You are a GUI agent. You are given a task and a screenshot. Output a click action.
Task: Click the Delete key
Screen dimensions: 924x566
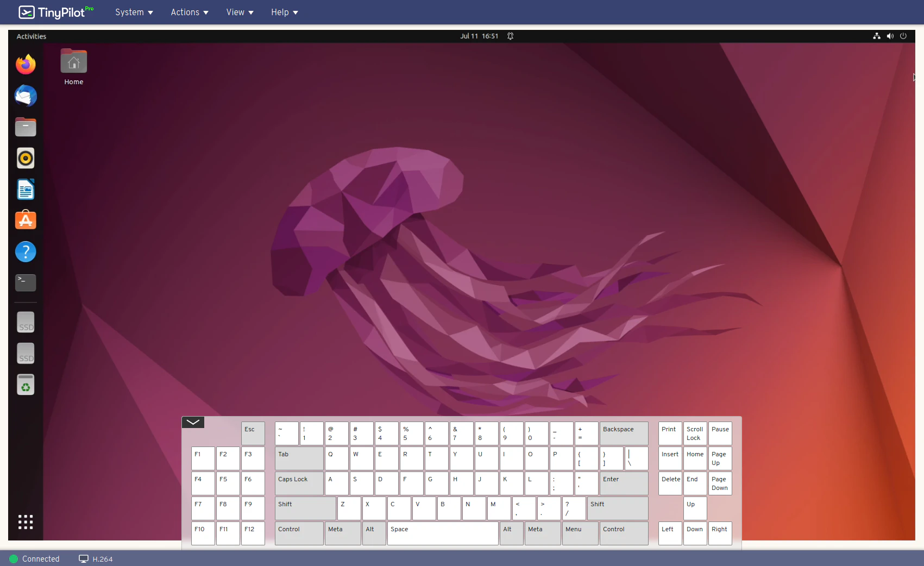[670, 483]
